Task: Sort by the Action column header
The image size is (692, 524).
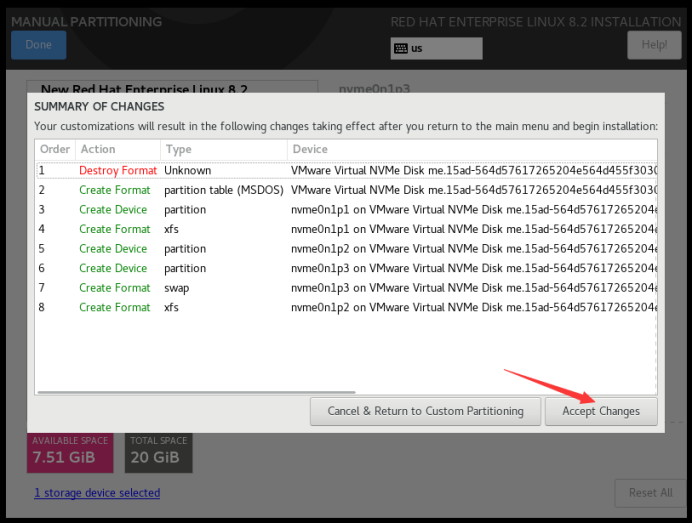Action: point(118,149)
